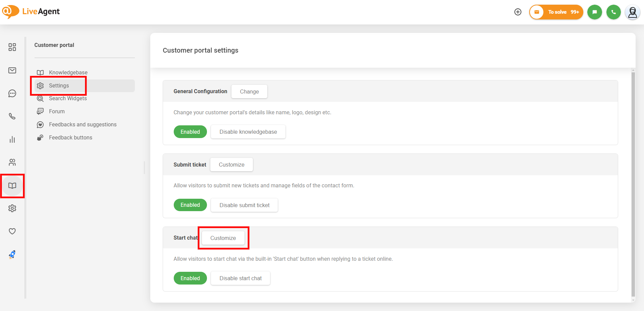Open Calls via the phone sidebar icon
The height and width of the screenshot is (311, 644).
point(12,116)
